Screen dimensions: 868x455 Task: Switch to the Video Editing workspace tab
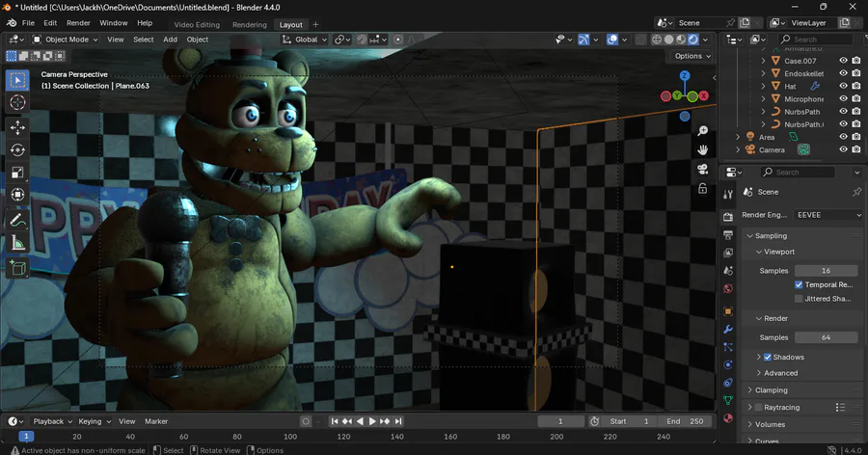coord(197,24)
